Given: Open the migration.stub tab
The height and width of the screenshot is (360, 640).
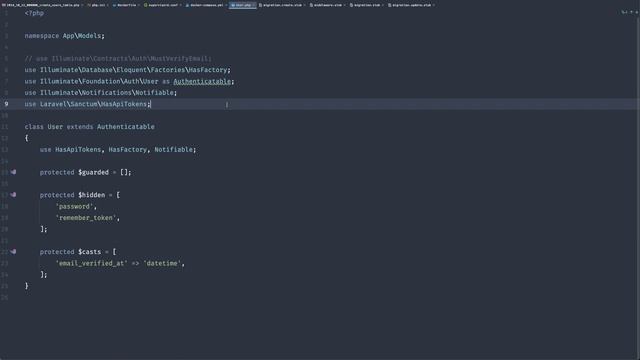Looking at the screenshot, I should 367,5.
